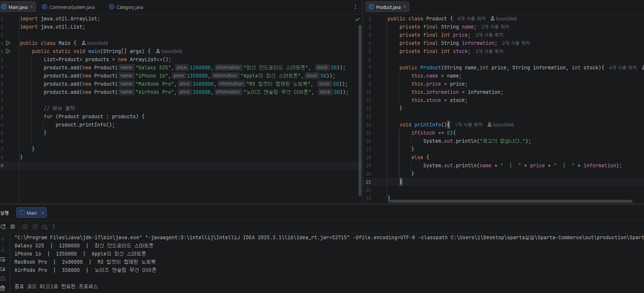Toggle soft-wrap in the console

coord(3,259)
